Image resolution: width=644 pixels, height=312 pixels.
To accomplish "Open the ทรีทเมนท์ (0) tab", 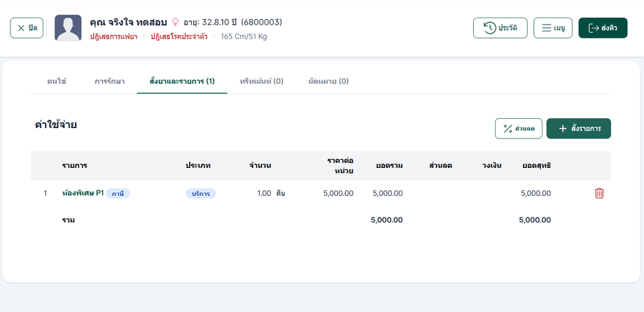I will pos(261,81).
